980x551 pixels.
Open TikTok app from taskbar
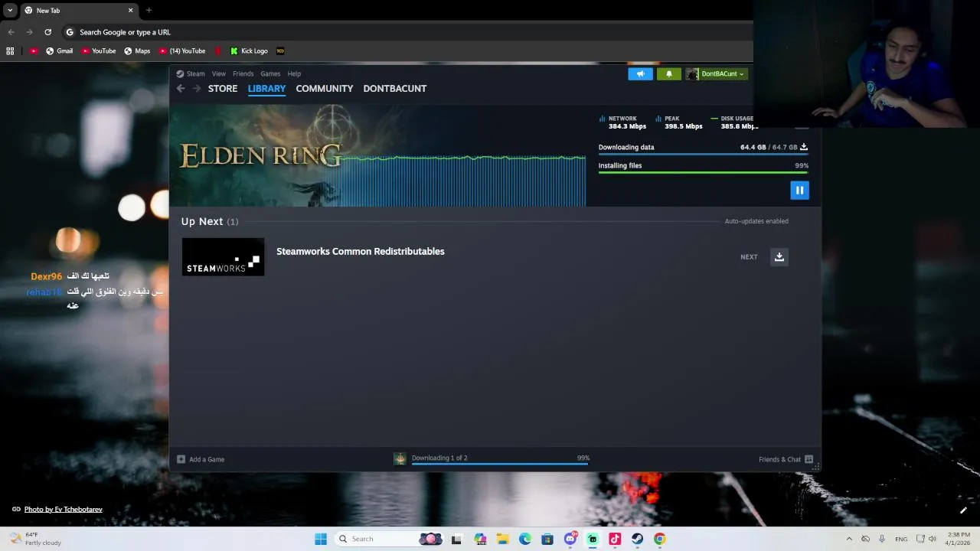pos(615,539)
